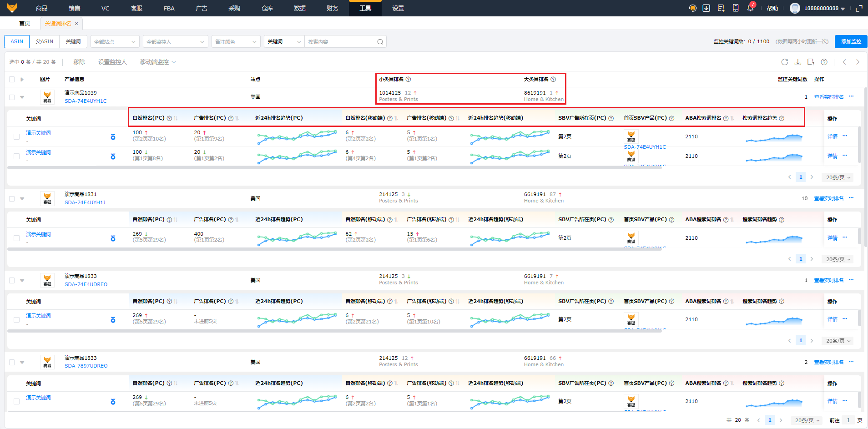The image size is (868, 429).
Task: Open the 全部站点 site dropdown
Action: (115, 42)
